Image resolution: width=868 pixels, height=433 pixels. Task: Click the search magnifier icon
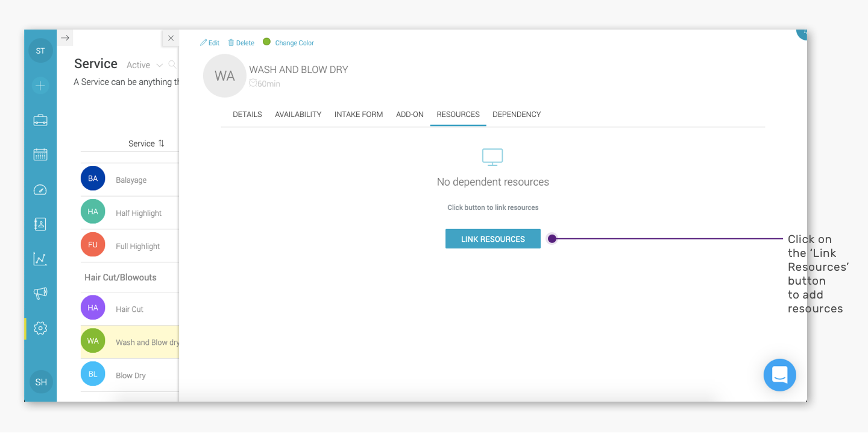click(x=172, y=65)
